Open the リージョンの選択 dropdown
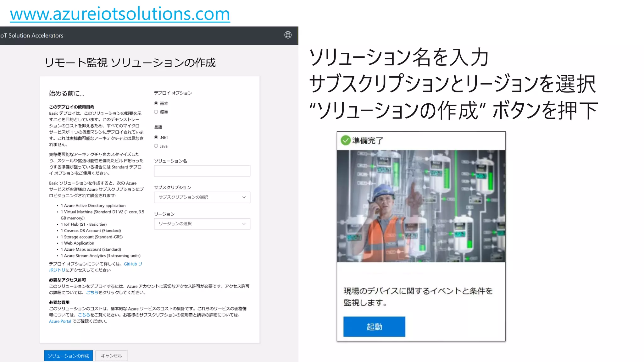Image resolution: width=644 pixels, height=362 pixels. coord(202,224)
